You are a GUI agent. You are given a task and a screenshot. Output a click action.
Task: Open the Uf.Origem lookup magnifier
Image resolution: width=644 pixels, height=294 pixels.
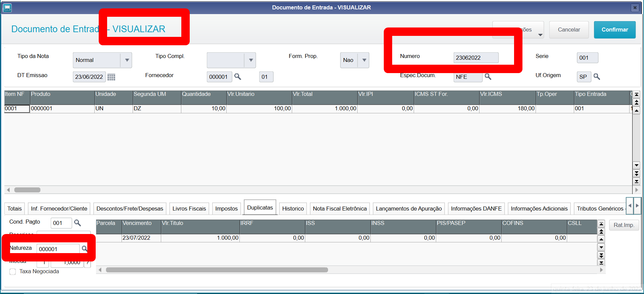[x=597, y=76]
